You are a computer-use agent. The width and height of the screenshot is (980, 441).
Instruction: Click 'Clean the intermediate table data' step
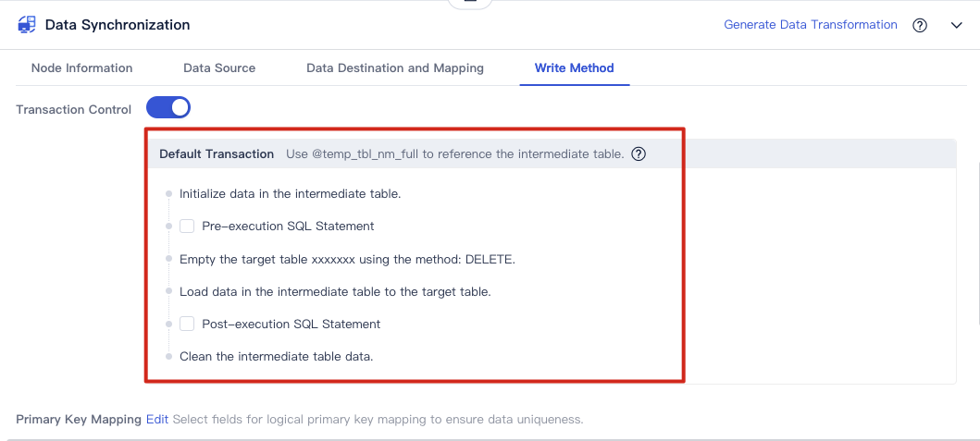pyautogui.click(x=277, y=357)
